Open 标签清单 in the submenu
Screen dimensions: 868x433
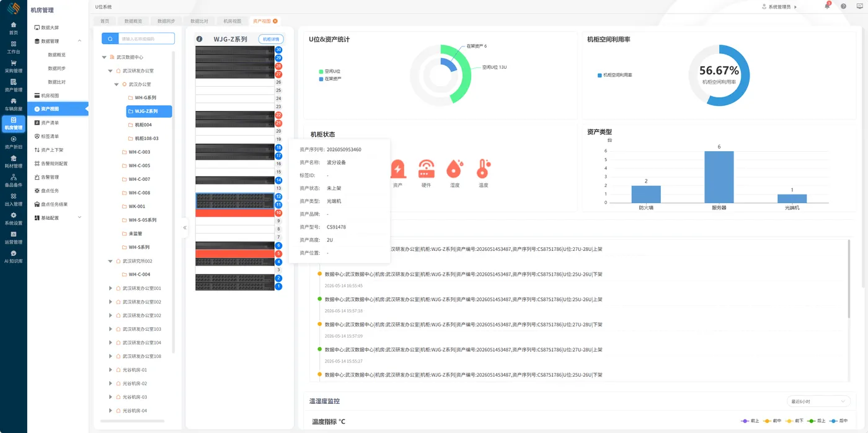[x=58, y=136]
